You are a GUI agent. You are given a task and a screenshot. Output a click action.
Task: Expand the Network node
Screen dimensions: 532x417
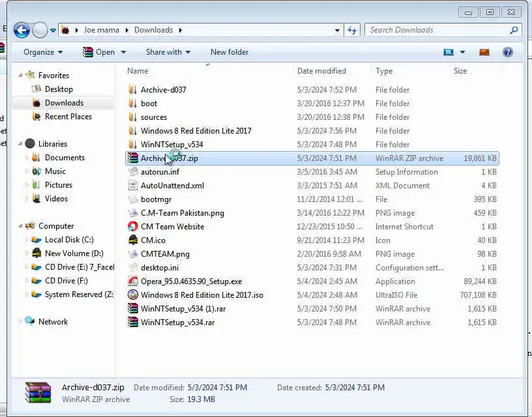(20, 321)
